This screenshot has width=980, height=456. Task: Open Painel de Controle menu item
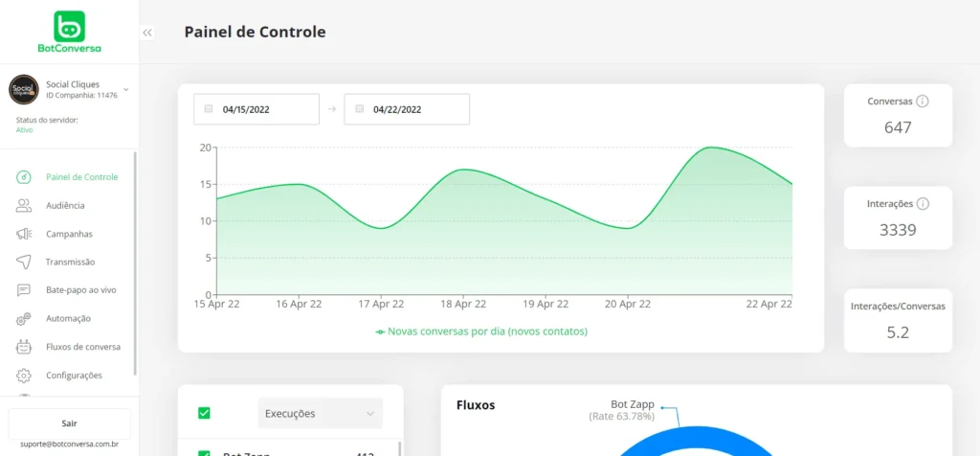point(81,177)
